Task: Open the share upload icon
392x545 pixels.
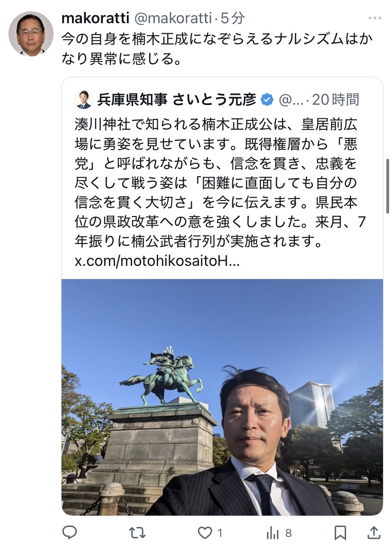Action: click(374, 532)
